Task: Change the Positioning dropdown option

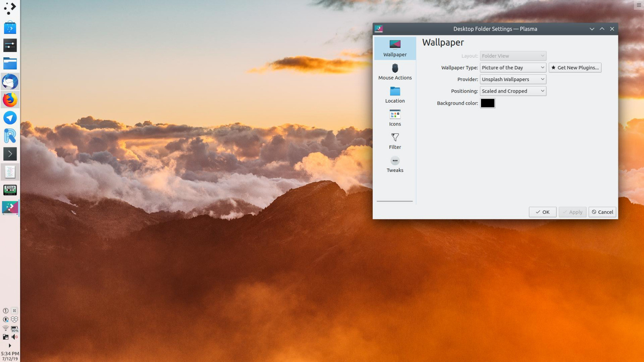Action: pyautogui.click(x=512, y=91)
